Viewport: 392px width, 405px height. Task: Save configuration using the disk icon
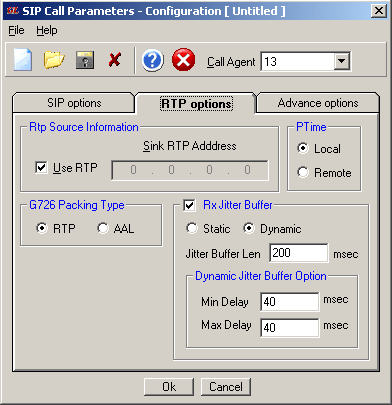click(x=85, y=60)
